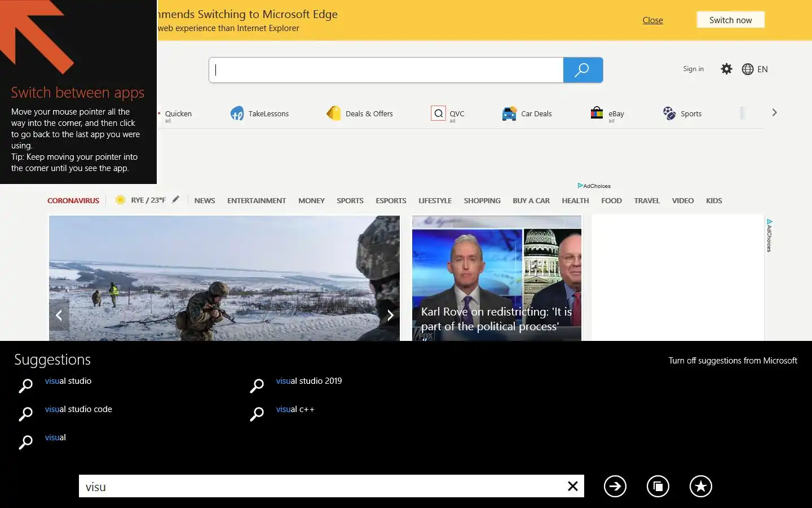Open the FOOD tab
Image resolution: width=812 pixels, height=508 pixels.
click(611, 200)
